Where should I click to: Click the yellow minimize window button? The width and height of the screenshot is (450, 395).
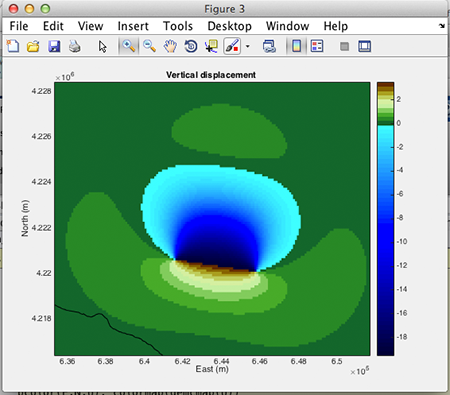[x=29, y=8]
